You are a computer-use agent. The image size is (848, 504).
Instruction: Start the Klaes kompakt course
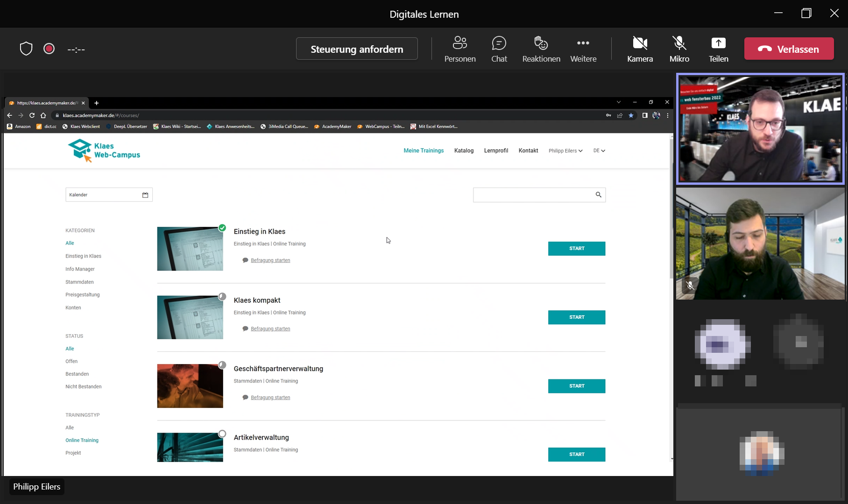tap(576, 317)
